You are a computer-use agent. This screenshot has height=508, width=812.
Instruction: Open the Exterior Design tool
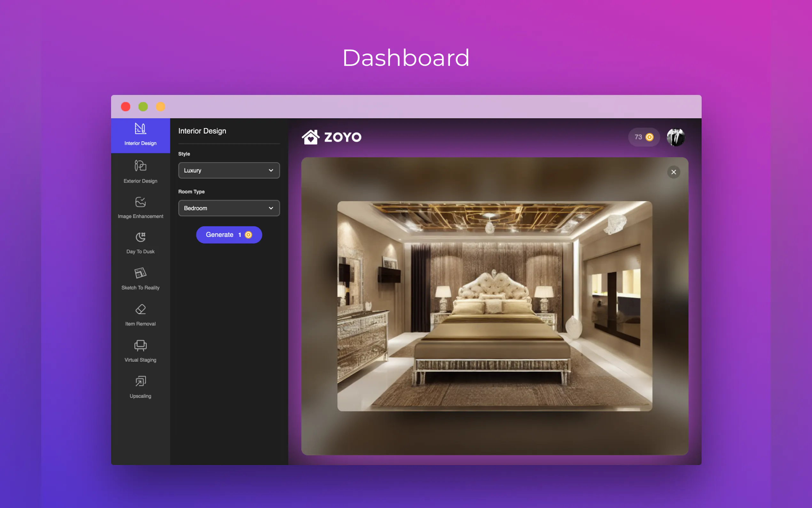(140, 166)
